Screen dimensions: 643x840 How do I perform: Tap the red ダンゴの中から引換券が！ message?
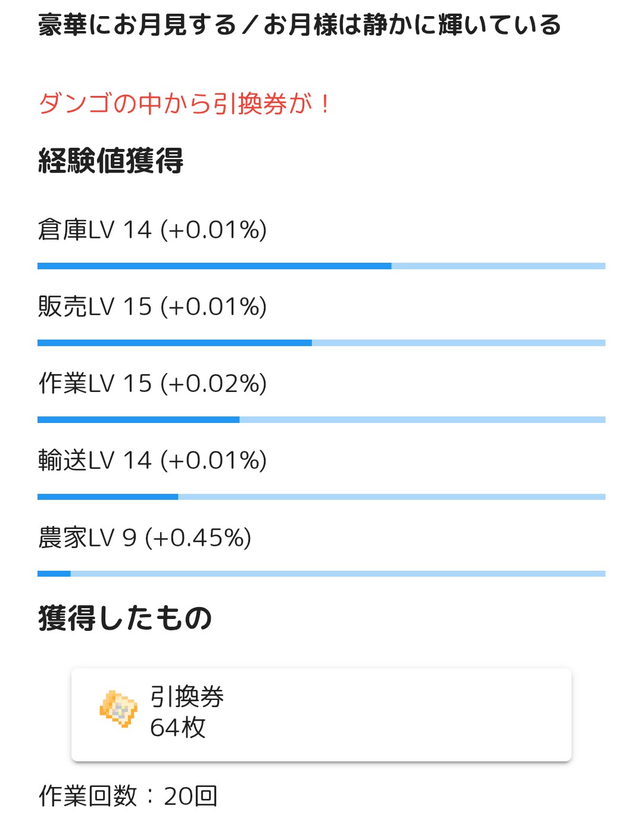point(184,104)
